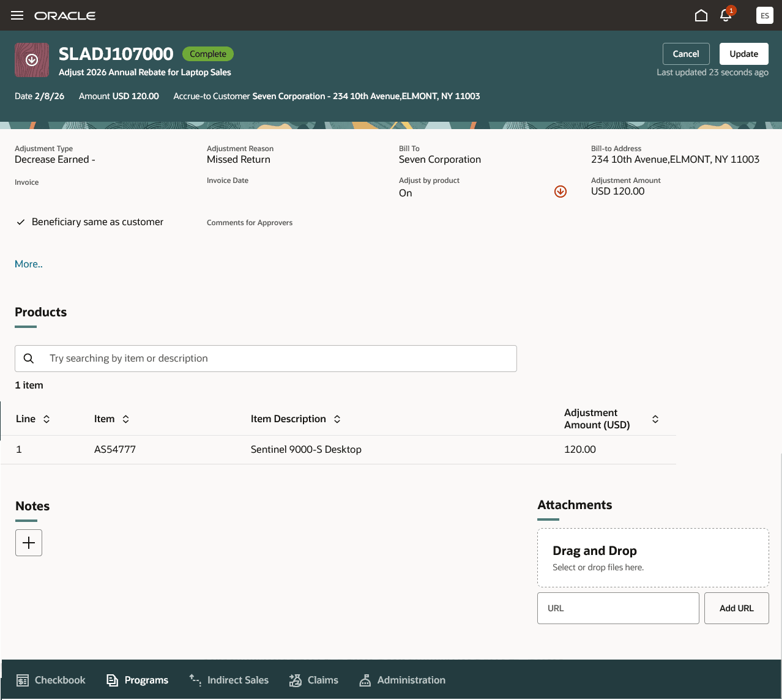Click the 1 item count text
782x700 pixels.
pos(29,385)
